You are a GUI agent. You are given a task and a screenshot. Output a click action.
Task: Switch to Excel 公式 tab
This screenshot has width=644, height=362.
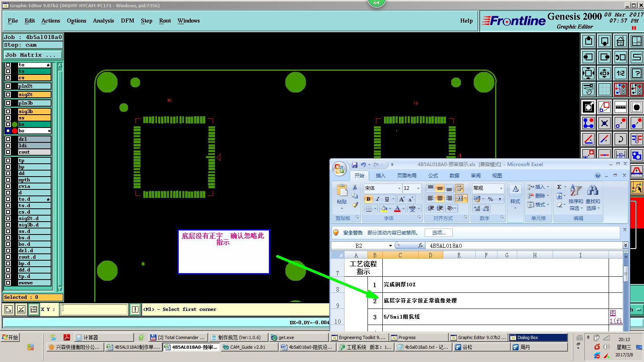433,176
